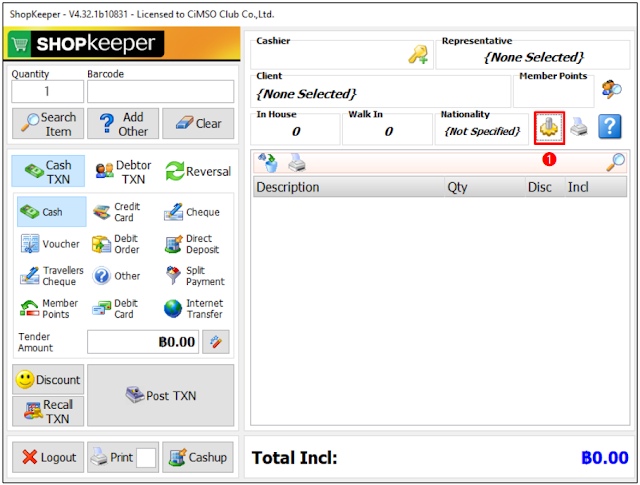The width and height of the screenshot is (640, 485).
Task: Click the Walk In count field
Action: point(387,129)
